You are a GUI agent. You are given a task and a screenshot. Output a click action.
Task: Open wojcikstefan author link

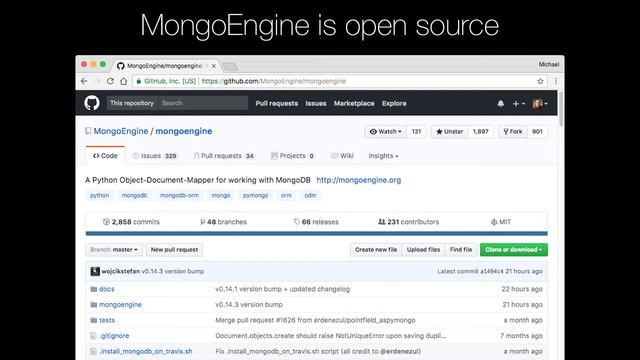pyautogui.click(x=120, y=271)
